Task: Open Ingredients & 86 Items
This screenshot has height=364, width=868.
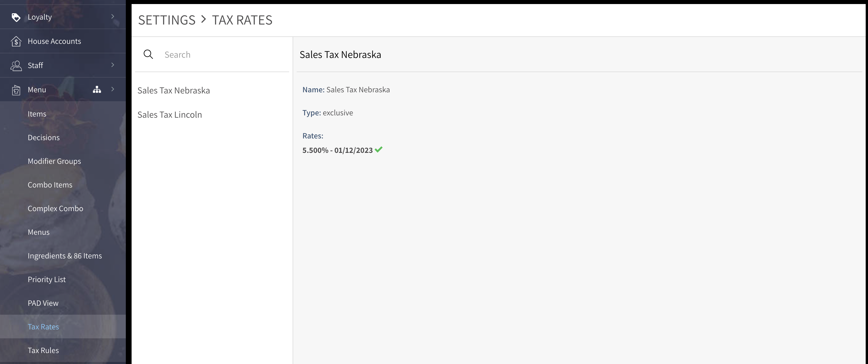Action: [x=65, y=256]
